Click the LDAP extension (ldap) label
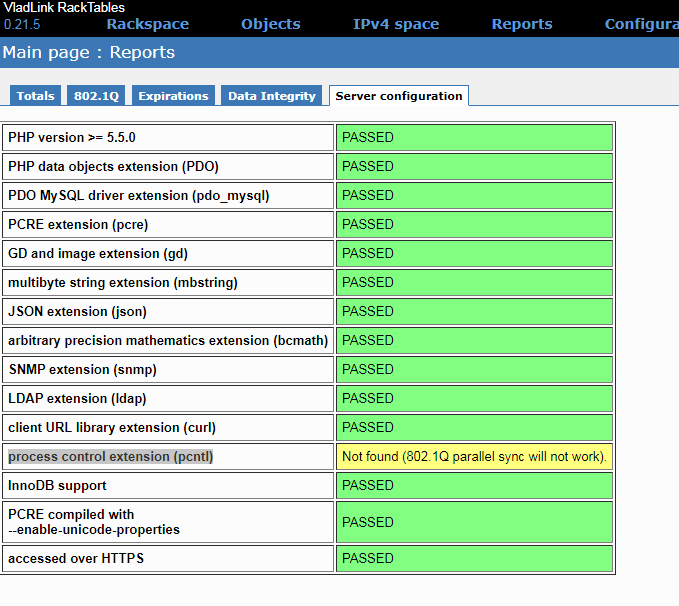 point(77,399)
